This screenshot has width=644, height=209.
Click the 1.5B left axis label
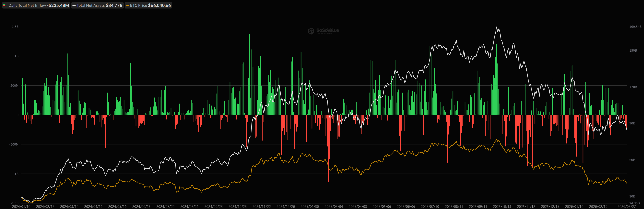15,27
